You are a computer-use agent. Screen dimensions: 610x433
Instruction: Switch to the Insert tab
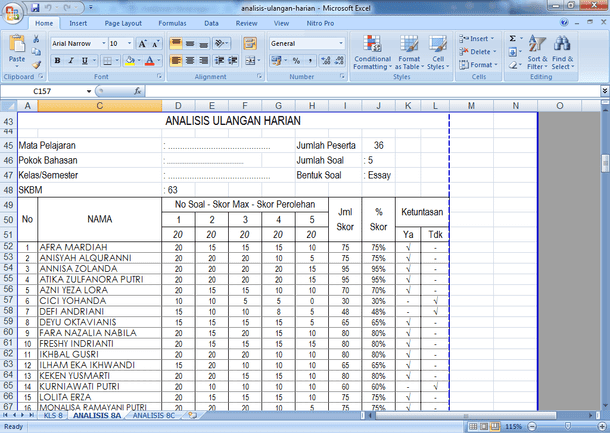78,23
